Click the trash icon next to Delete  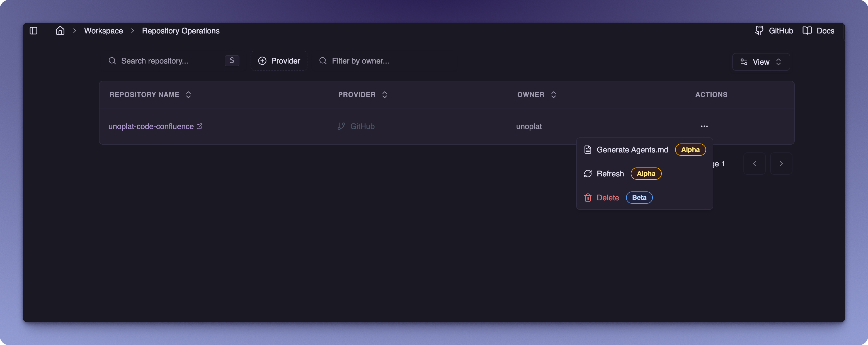(x=588, y=198)
